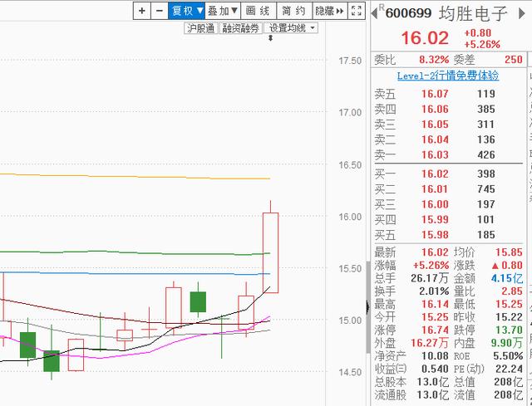Open Level-2行情免费体验 link
This screenshot has height=406, width=532.
[448, 76]
